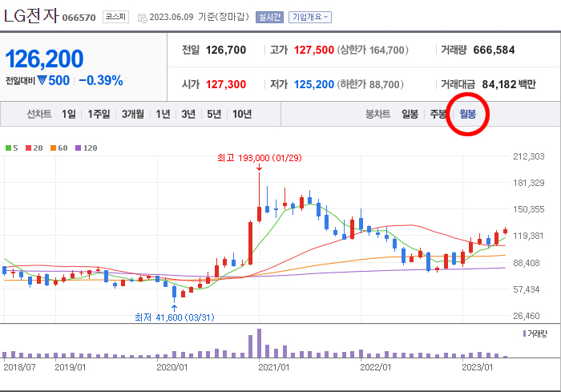The height and width of the screenshot is (392, 561).
Task: Click the 거래량 value 666,584
Action: [494, 51]
